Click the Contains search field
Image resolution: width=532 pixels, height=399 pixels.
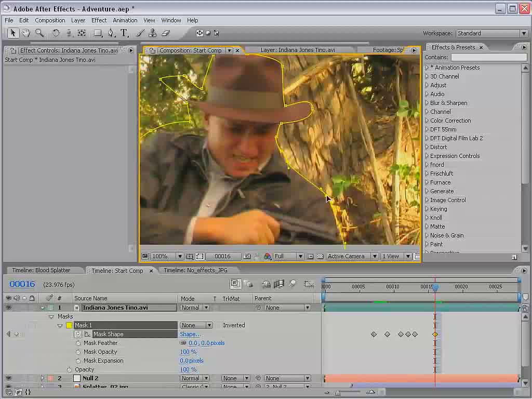488,57
